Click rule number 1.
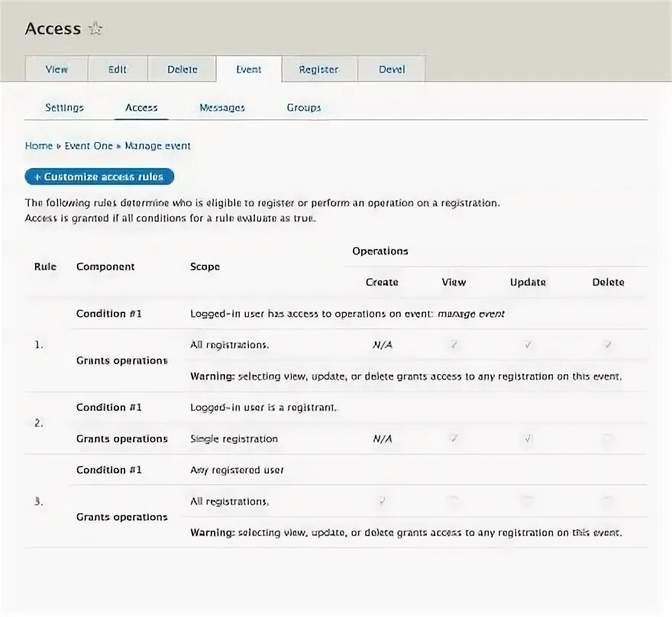 (x=39, y=344)
